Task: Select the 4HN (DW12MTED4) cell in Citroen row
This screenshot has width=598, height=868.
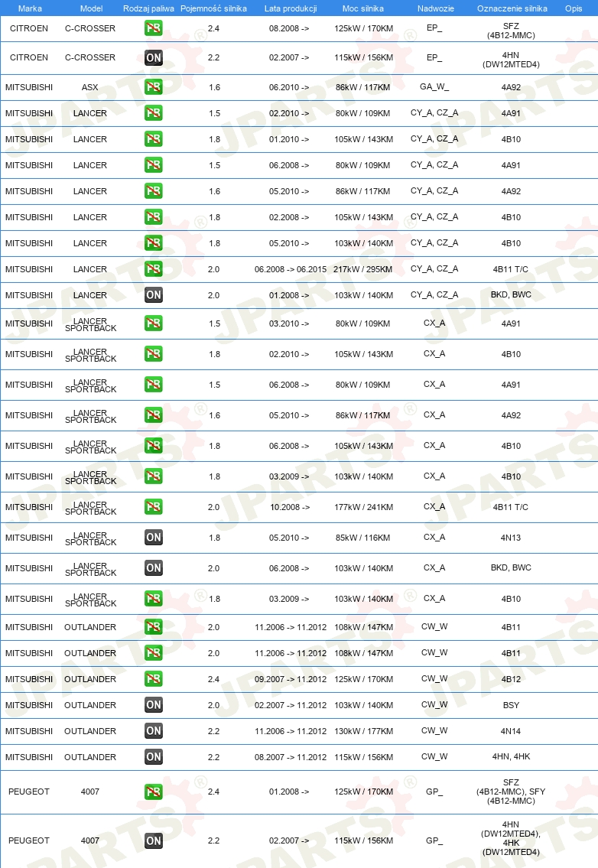Action: 511,60
